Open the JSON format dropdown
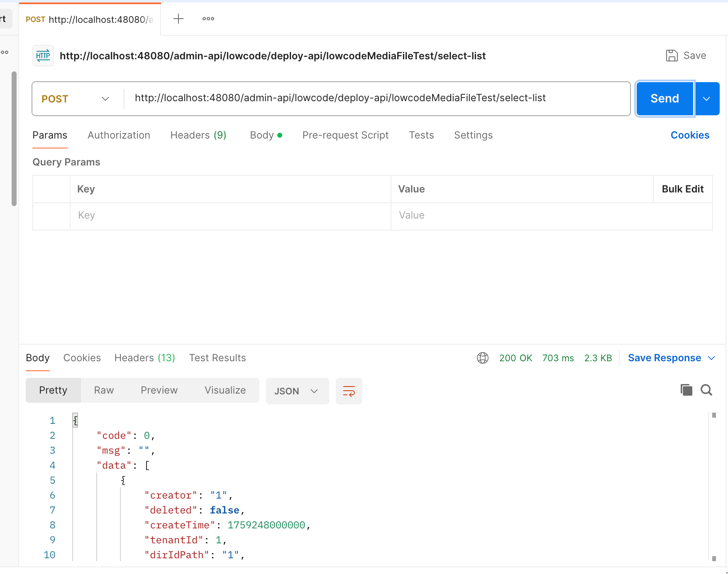The image size is (728, 574). click(x=296, y=391)
